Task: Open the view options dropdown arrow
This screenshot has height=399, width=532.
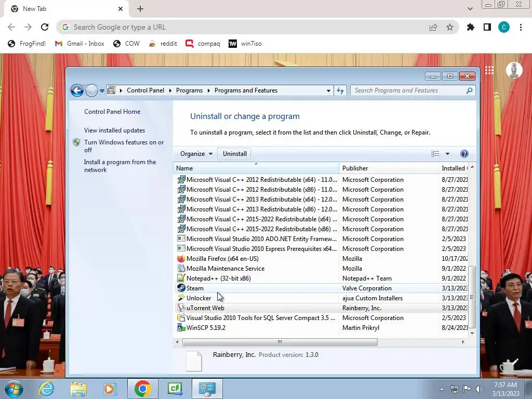Action: [447, 154]
